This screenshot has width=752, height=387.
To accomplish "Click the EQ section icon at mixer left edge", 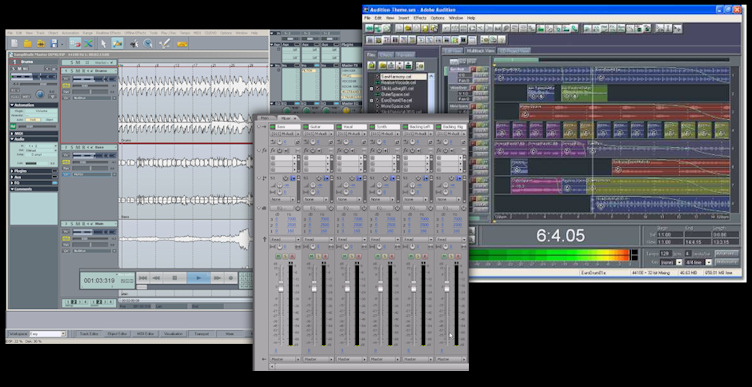I will (x=264, y=208).
